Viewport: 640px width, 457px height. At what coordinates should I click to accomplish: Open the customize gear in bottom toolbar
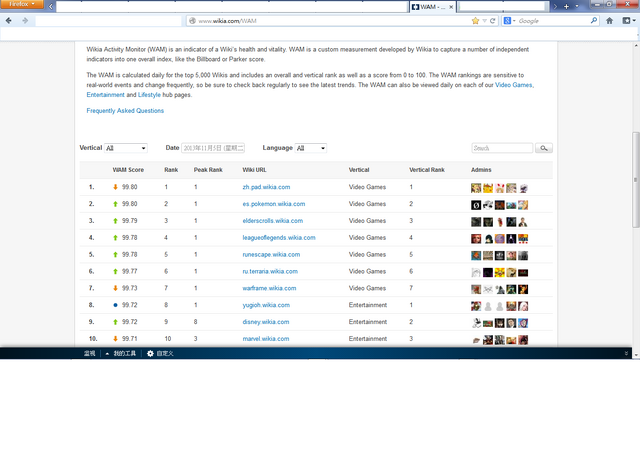pyautogui.click(x=150, y=353)
